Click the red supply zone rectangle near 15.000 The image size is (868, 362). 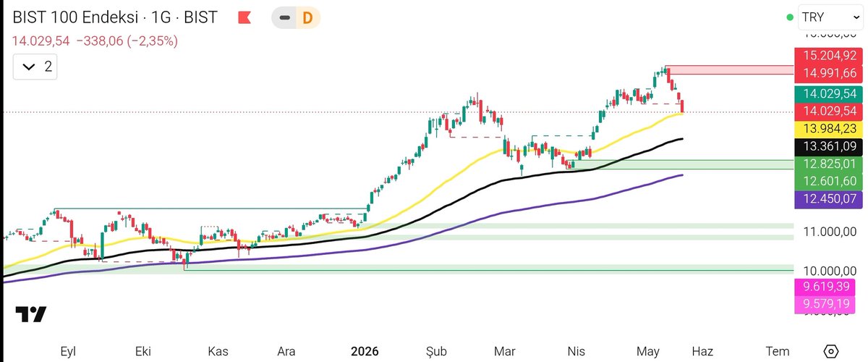point(731,70)
